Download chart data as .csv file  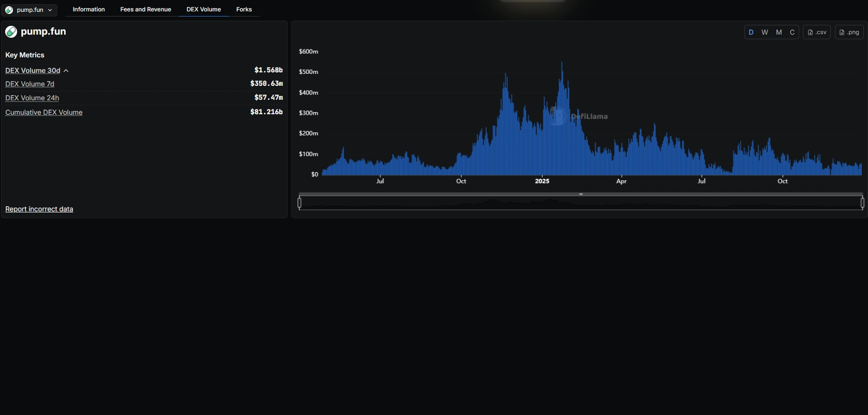[817, 32]
